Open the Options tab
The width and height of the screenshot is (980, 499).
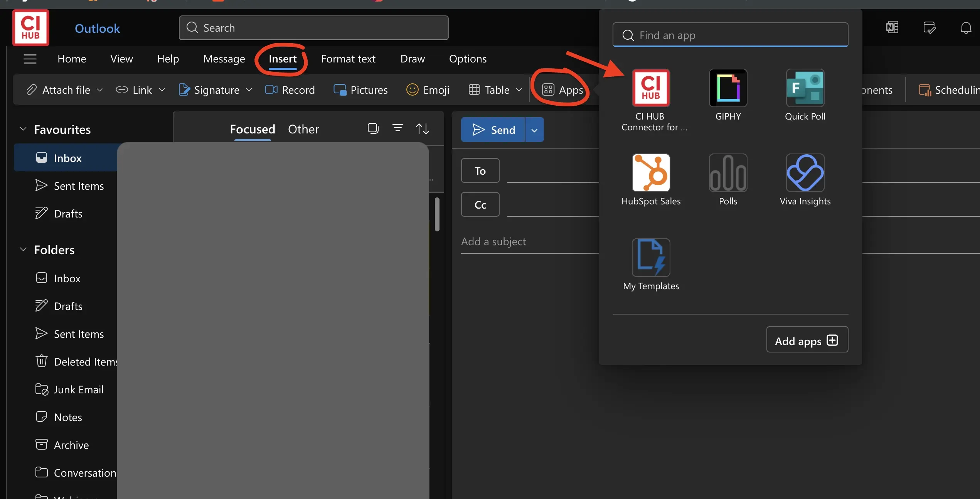[468, 59]
